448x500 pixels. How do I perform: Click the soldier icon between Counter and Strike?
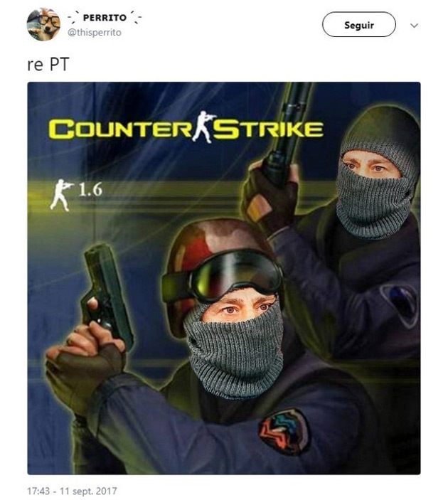point(204,127)
